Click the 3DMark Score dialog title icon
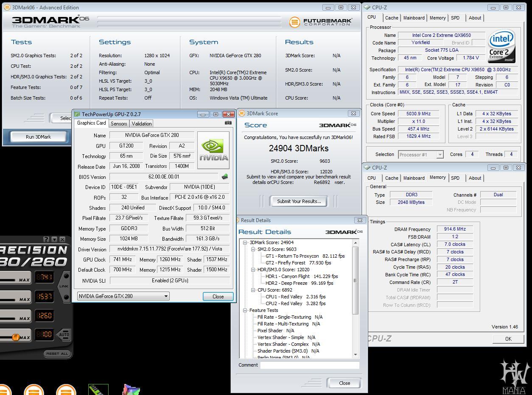The width and height of the screenshot is (532, 395). tap(242, 113)
